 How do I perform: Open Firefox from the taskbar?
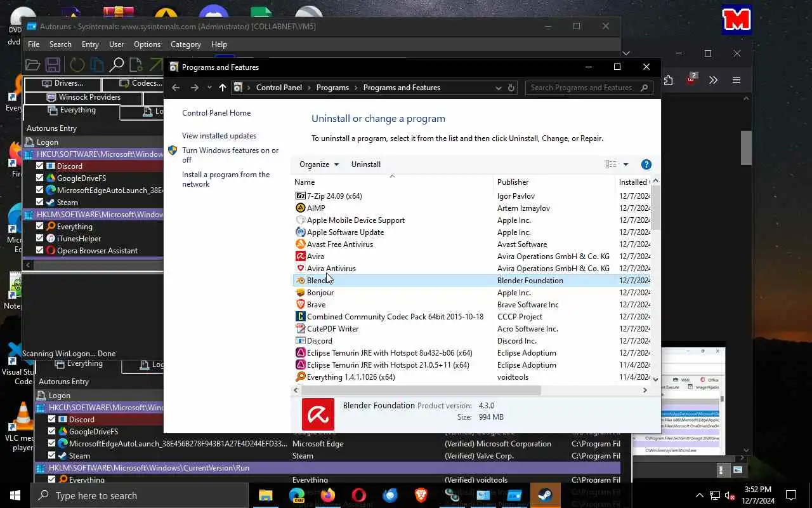327,495
